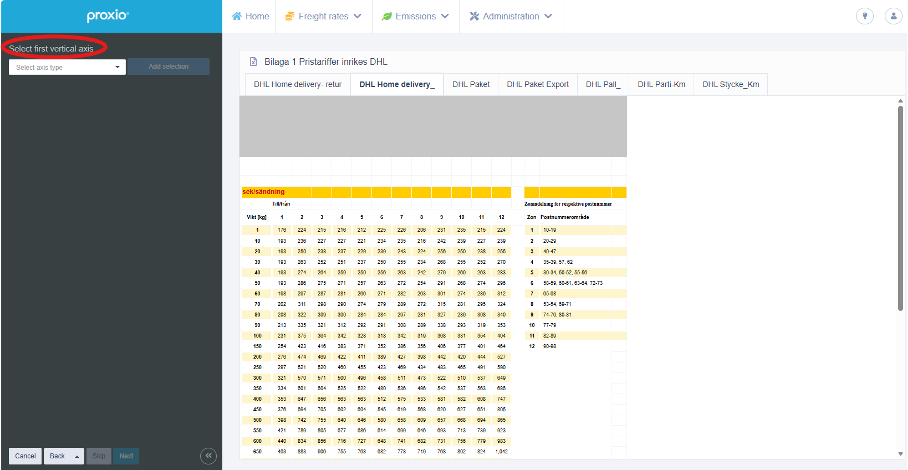Click the Next button

point(126,456)
